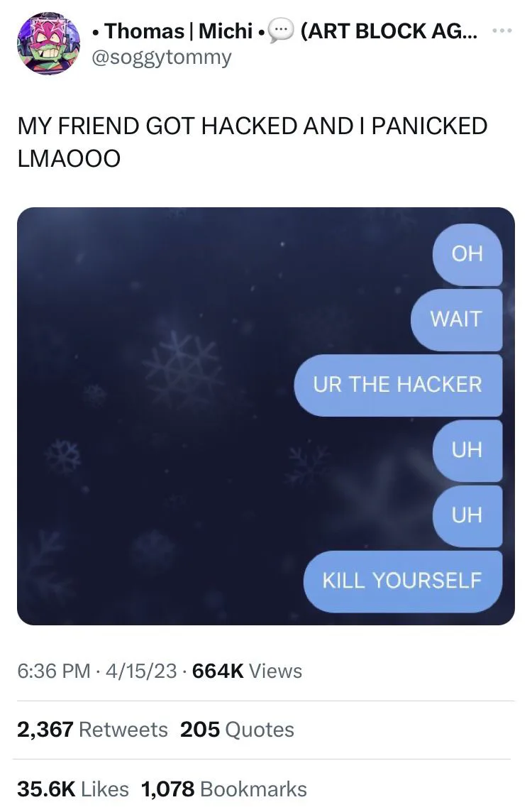Click the last message bubble in screenshot
This screenshot has width=532, height=812.
point(403,581)
